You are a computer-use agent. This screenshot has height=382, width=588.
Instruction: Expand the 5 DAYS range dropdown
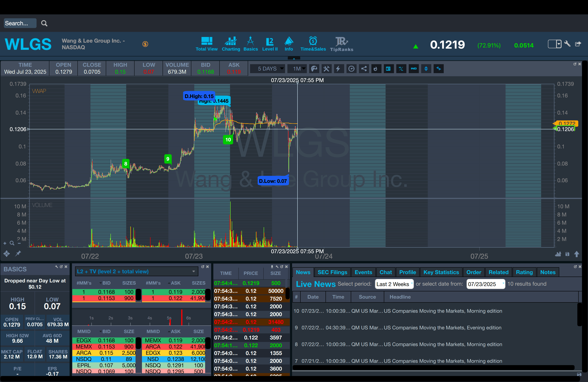tap(268, 69)
